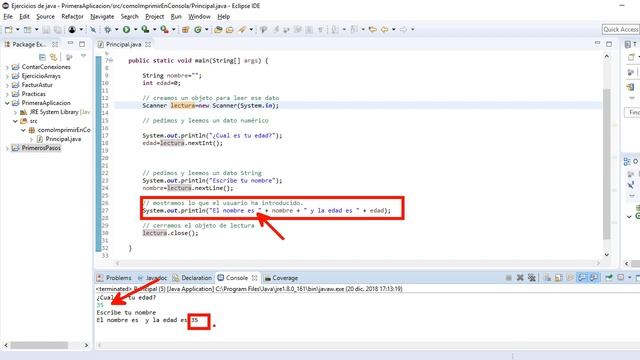Open the New file dropdown arrow

point(18,29)
